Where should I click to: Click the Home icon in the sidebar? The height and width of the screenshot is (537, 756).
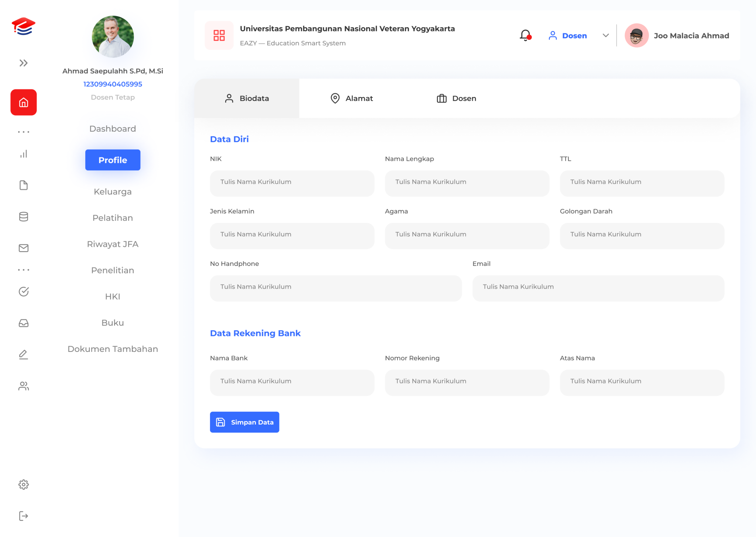pos(24,102)
